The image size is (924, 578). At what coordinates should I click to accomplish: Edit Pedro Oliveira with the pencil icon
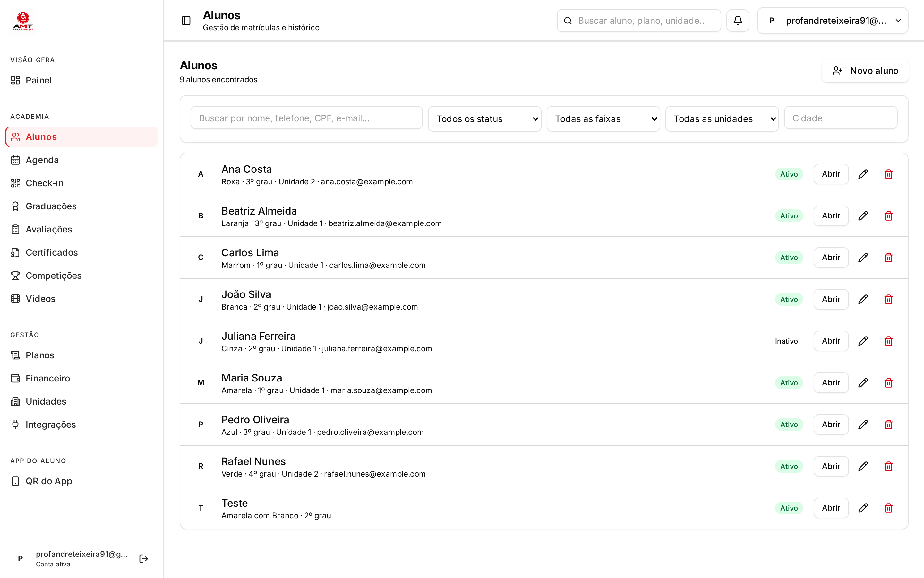coord(863,424)
